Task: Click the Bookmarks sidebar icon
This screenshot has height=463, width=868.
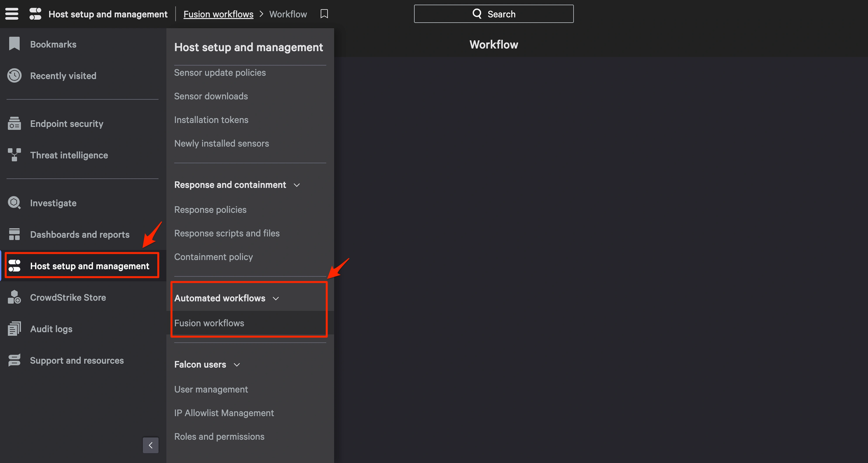Action: coord(14,44)
